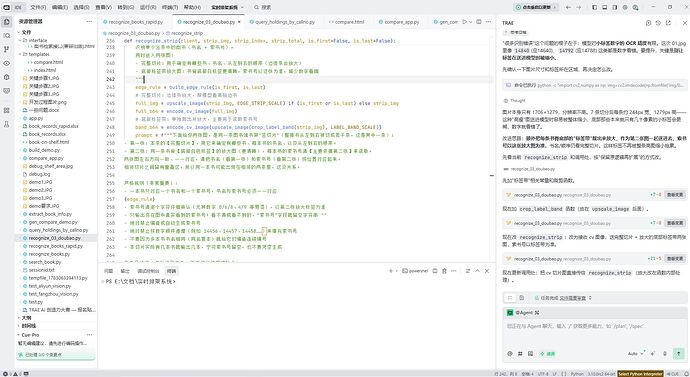Screen dimensions: 690x377
Task: Open the project name dropdown in title bar
Action: [227, 7]
